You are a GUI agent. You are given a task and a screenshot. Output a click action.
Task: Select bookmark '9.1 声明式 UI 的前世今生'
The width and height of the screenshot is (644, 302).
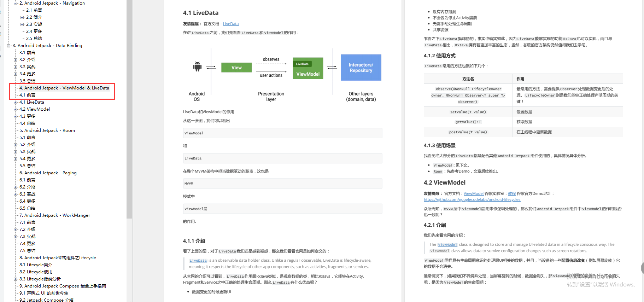pyautogui.click(x=44, y=293)
